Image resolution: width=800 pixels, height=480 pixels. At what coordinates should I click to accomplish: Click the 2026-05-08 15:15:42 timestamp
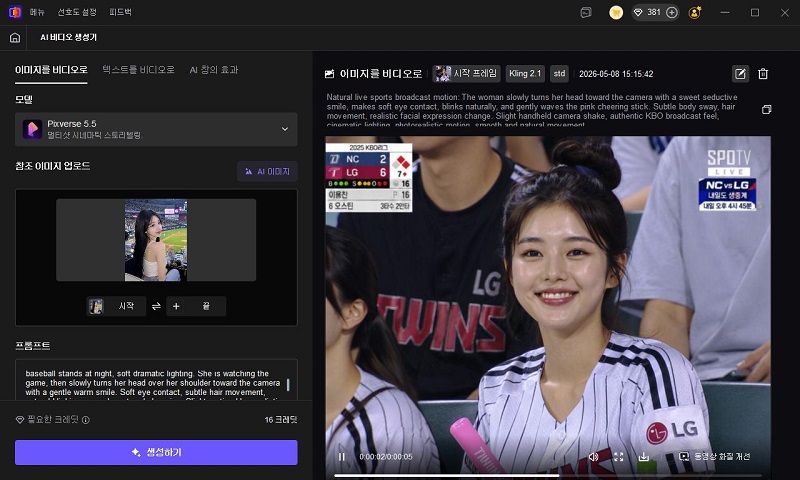[x=616, y=74]
